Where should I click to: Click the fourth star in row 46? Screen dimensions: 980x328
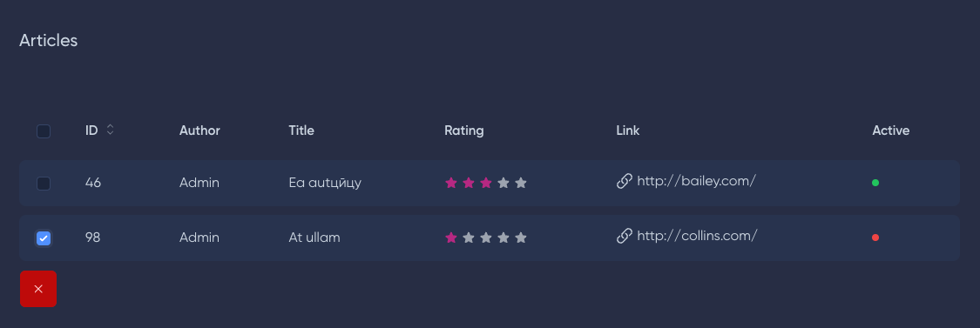pyautogui.click(x=504, y=183)
